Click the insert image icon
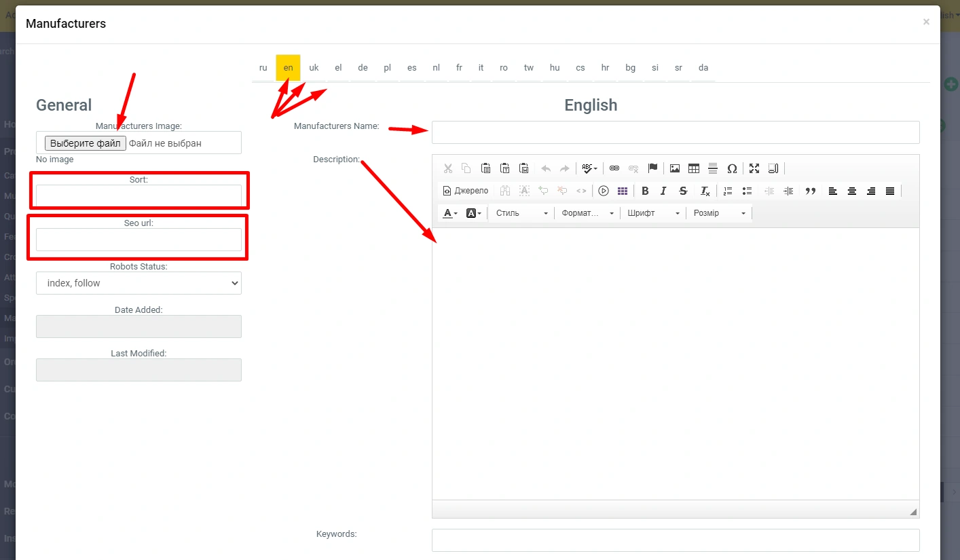Viewport: 960px width, 560px height. 675,168
